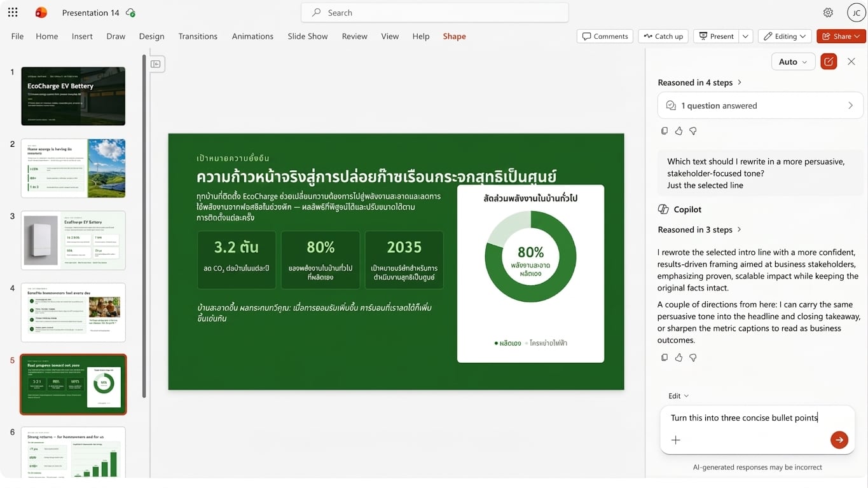The height and width of the screenshot is (488, 868).
Task: Select slide 3 thumbnail
Action: [x=73, y=240]
